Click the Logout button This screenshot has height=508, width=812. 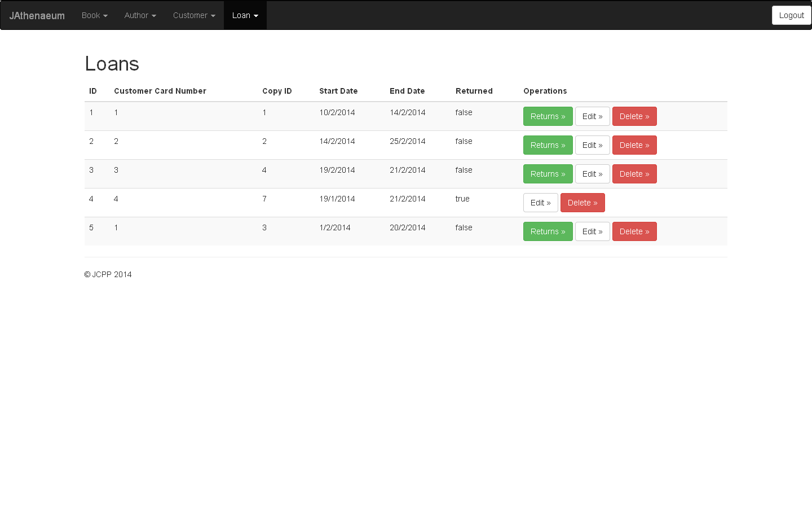(792, 15)
